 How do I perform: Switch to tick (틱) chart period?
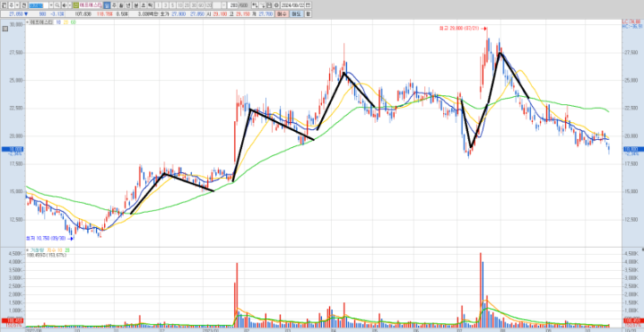pyautogui.click(x=151, y=5)
